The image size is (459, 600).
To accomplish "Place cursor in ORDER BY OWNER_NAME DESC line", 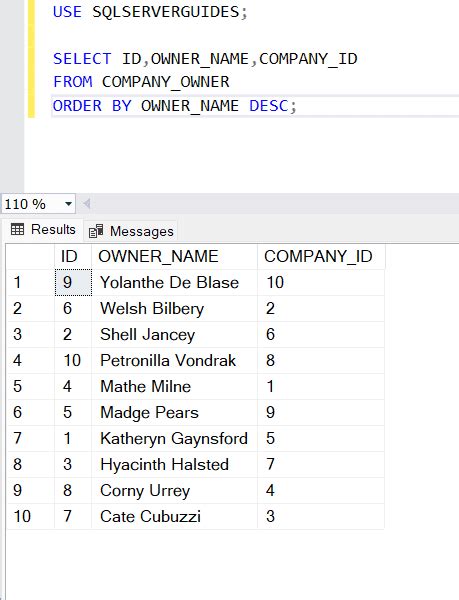I will [x=174, y=106].
